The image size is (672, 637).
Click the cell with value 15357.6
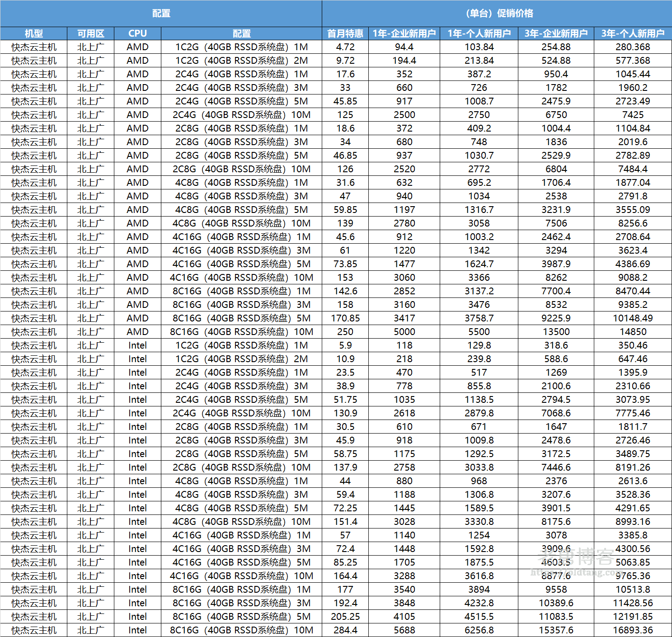tap(556, 630)
